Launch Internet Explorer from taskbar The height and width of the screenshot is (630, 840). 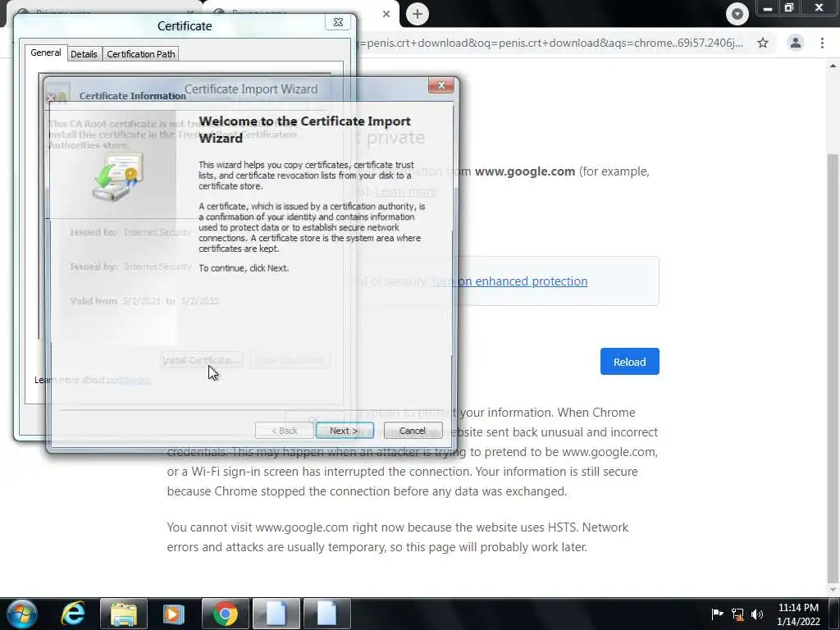pos(73,614)
